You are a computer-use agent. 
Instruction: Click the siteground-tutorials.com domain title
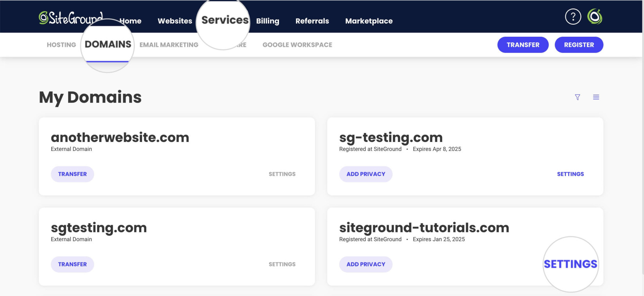pyautogui.click(x=424, y=228)
